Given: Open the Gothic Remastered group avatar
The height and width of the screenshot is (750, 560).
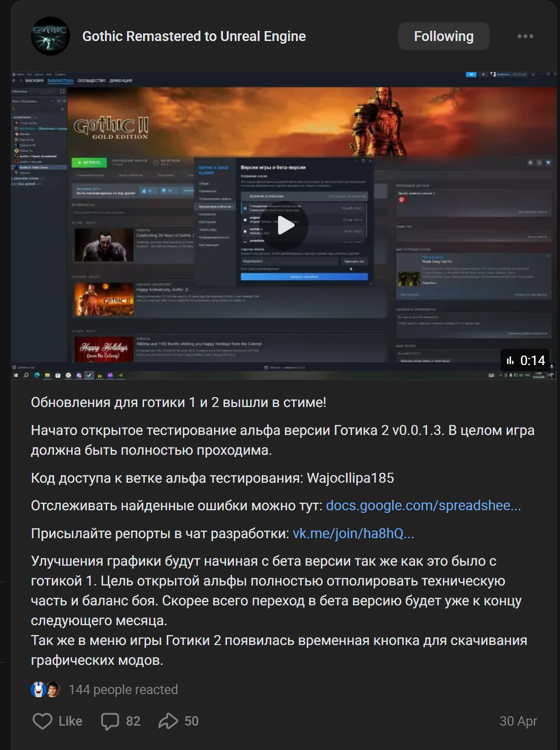Looking at the screenshot, I should [x=50, y=36].
